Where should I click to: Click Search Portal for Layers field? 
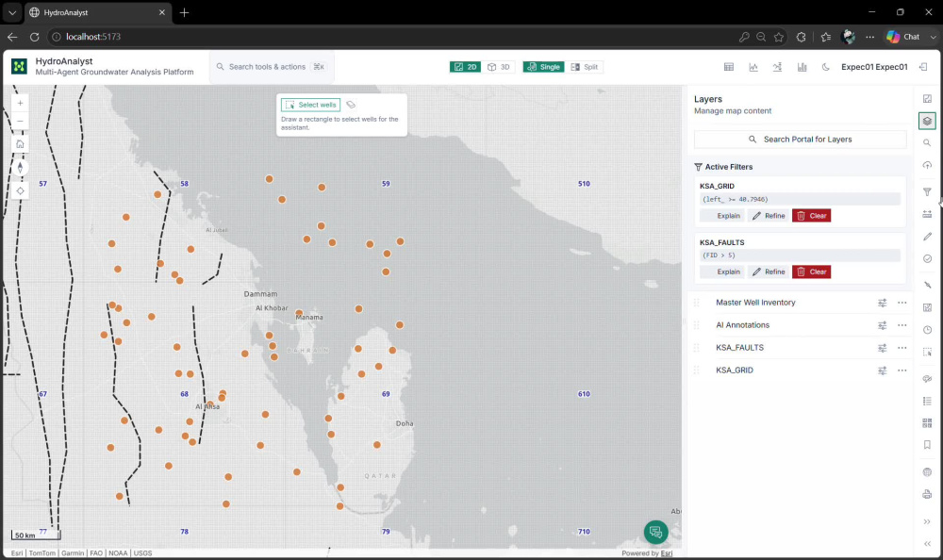800,139
